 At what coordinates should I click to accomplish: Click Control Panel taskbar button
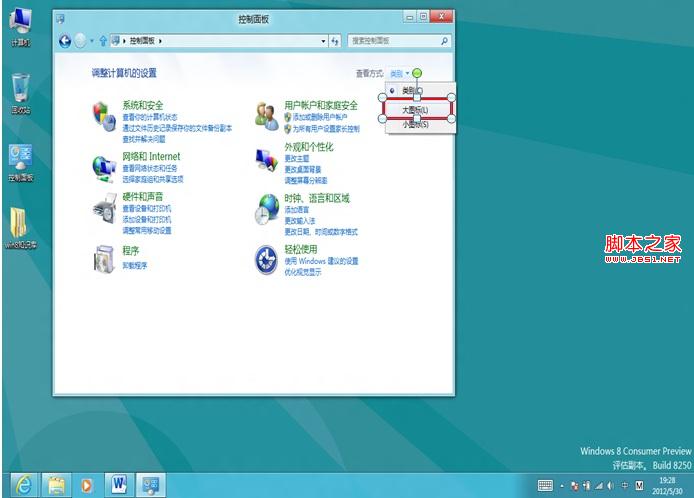[150, 485]
